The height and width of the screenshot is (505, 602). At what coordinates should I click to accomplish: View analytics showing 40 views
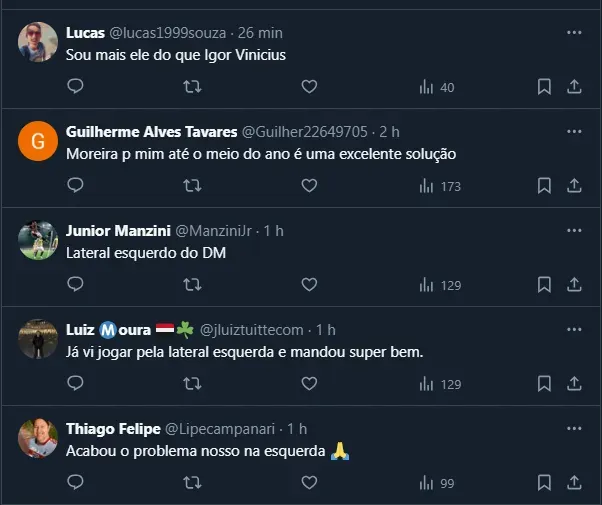tap(437, 87)
